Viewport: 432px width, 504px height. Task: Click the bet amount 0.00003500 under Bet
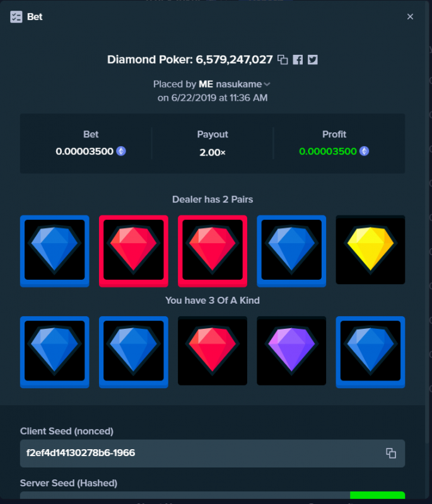click(85, 151)
